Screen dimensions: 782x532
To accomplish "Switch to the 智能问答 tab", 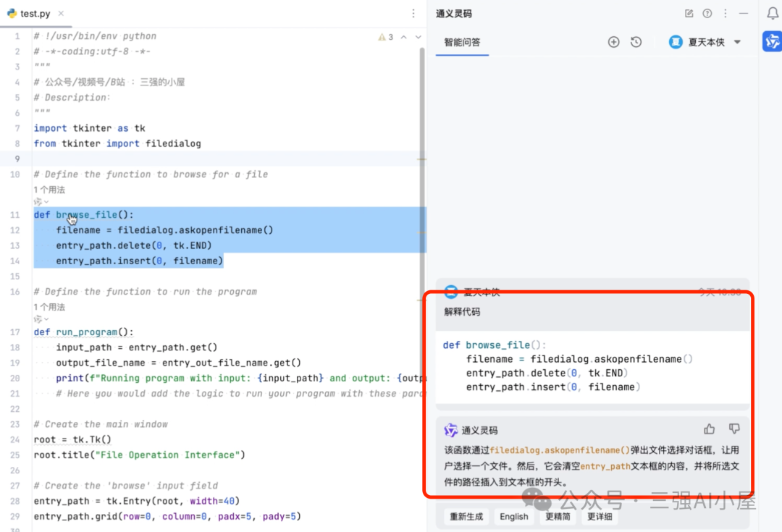I will [462, 42].
